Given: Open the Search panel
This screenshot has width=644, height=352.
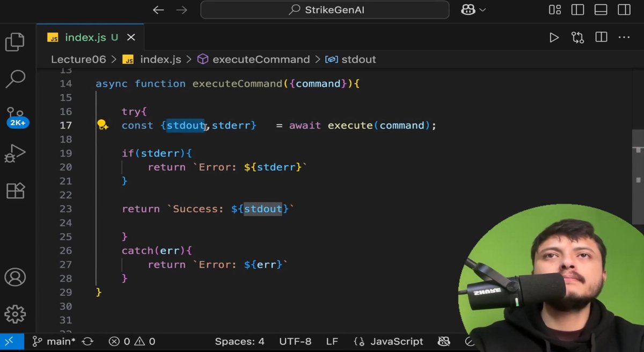Looking at the screenshot, I should tap(15, 78).
